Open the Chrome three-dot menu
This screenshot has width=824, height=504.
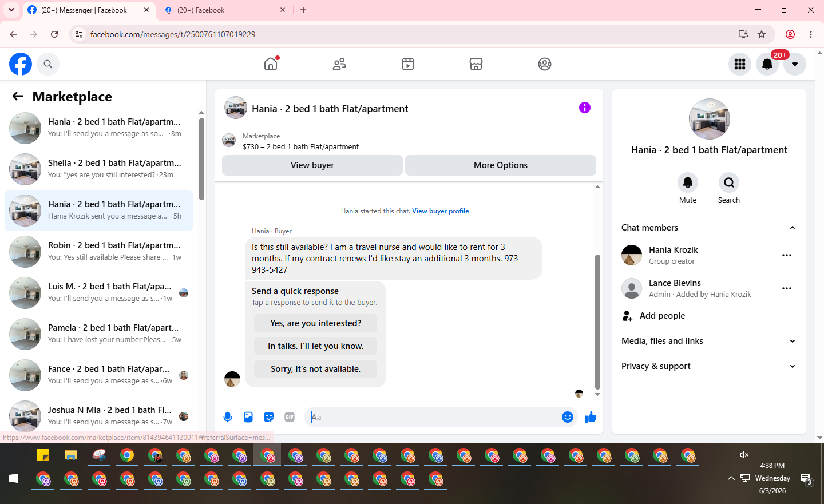(x=811, y=34)
